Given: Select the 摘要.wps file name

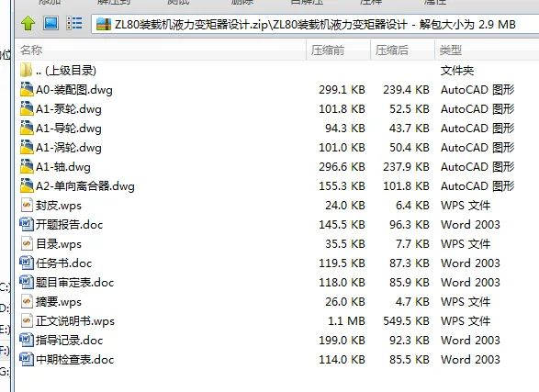Looking at the screenshot, I should (59, 302).
